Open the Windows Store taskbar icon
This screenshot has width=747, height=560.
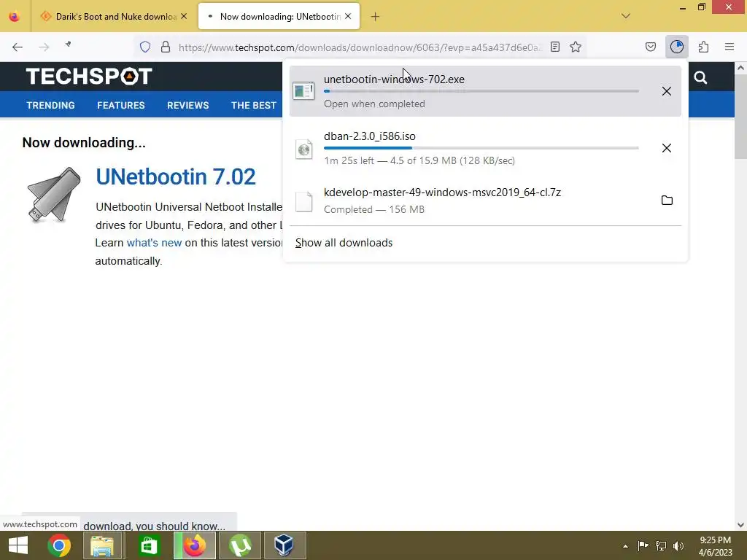coord(149,545)
